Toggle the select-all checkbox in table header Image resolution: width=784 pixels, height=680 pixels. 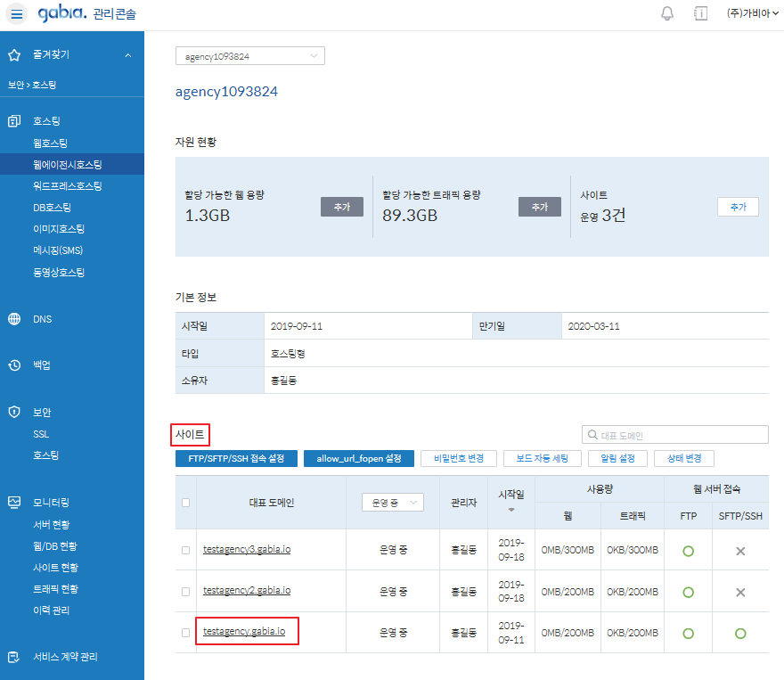tap(185, 503)
